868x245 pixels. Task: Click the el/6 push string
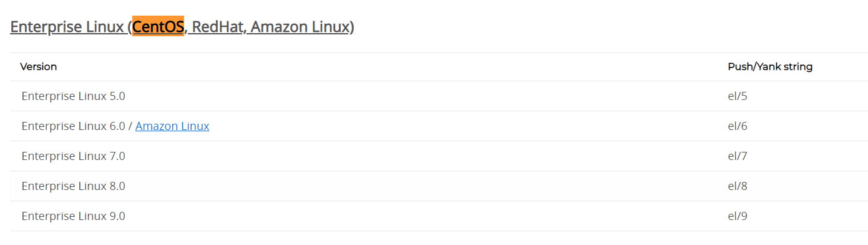tap(738, 126)
